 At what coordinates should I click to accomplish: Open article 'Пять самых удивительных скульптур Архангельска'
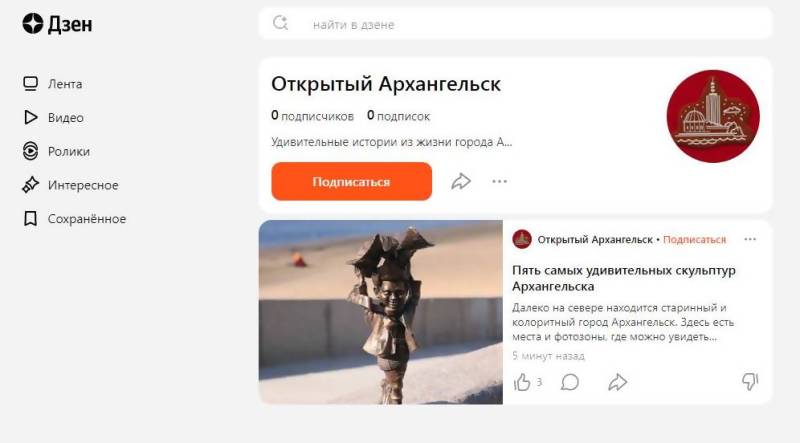click(623, 278)
